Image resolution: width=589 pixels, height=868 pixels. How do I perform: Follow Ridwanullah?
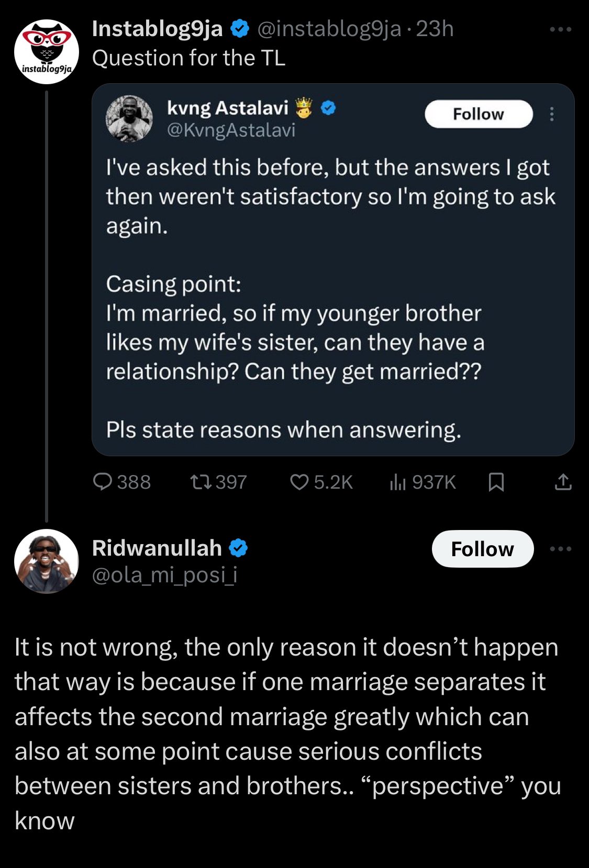click(482, 549)
